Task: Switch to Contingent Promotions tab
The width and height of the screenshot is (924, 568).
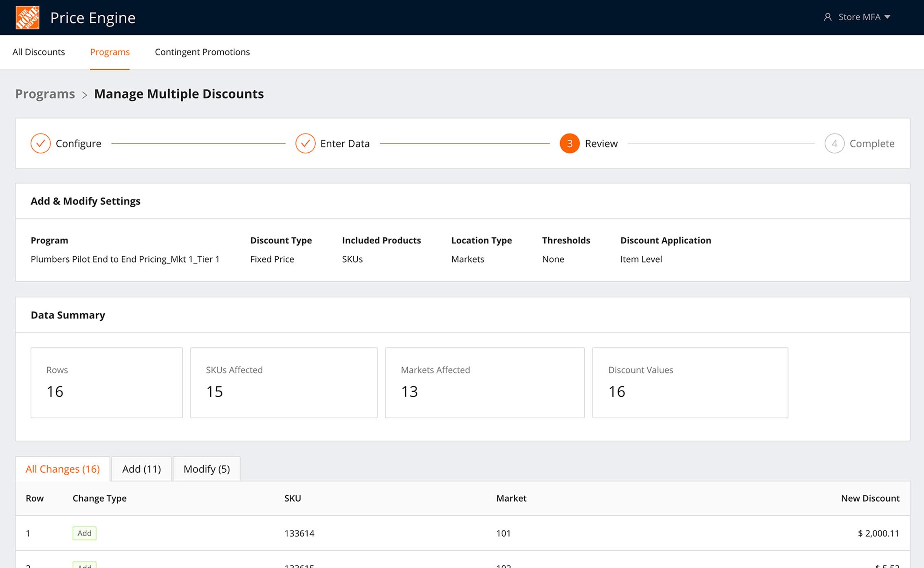Action: [202, 52]
